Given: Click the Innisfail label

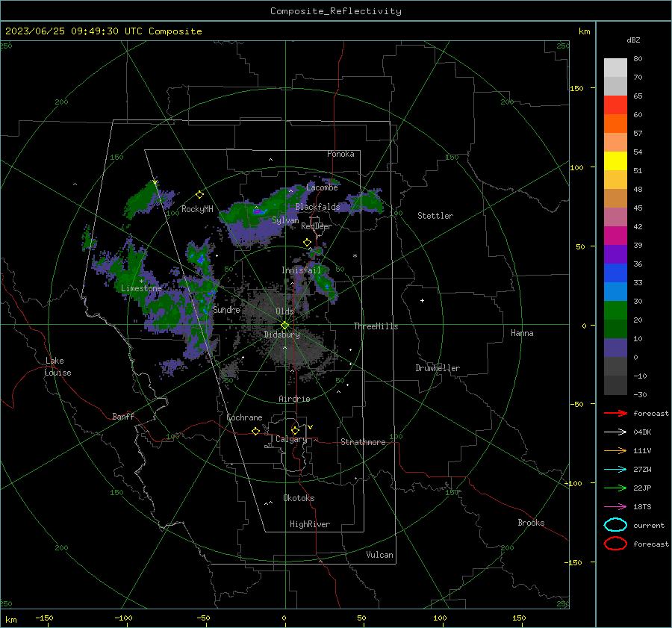Looking at the screenshot, I should 301,270.
